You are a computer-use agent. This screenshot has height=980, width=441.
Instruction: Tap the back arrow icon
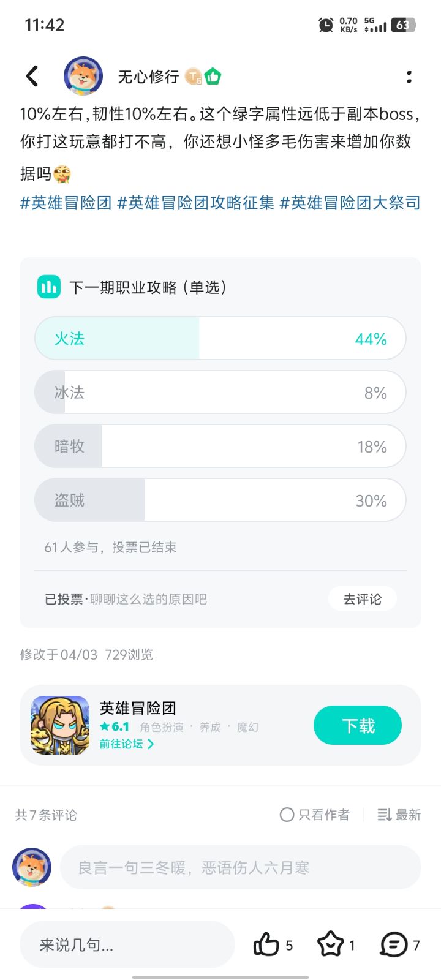click(32, 77)
